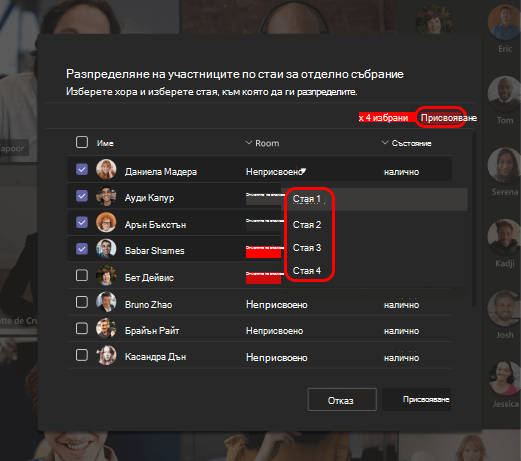This screenshot has width=521, height=461.
Task: Click Брайън Райт's налично status
Action: (401, 331)
